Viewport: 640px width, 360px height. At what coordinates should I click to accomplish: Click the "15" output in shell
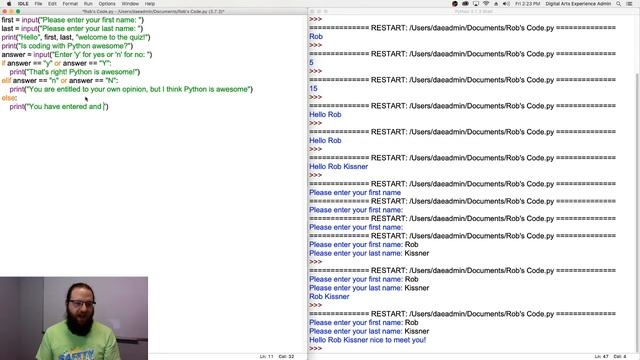(x=313, y=89)
